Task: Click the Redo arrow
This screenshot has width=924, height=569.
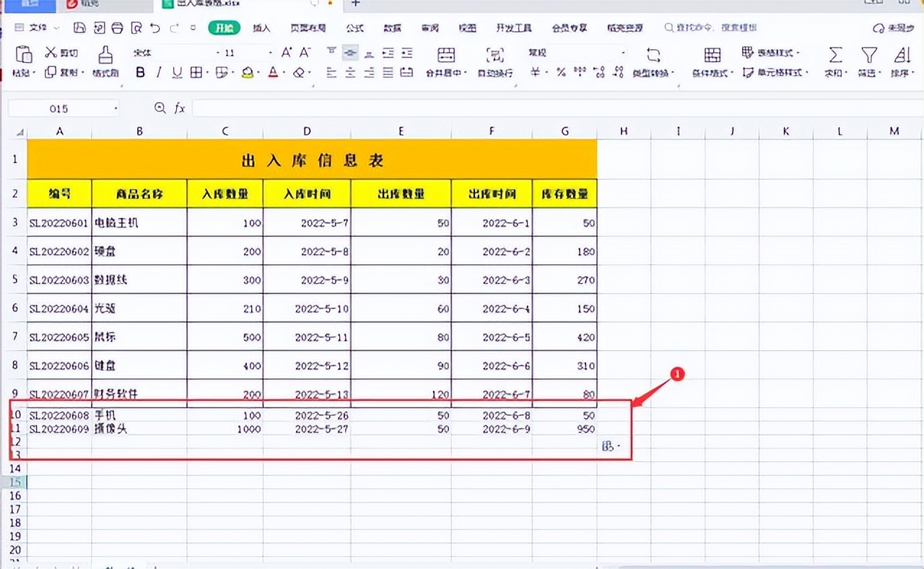Action: point(174,28)
